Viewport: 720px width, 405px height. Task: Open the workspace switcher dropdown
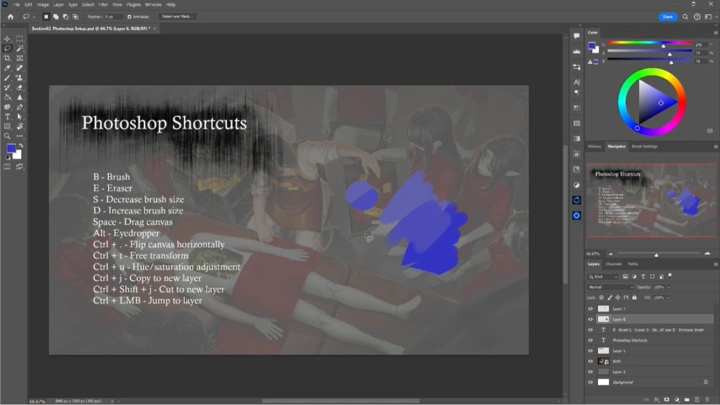click(x=710, y=17)
